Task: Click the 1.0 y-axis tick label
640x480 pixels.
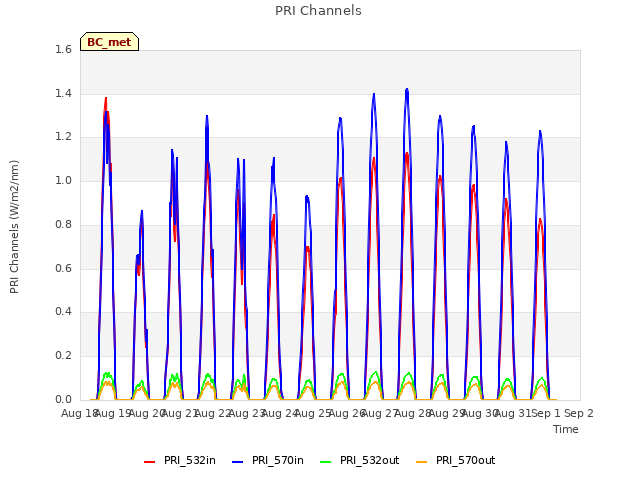Action: point(63,180)
